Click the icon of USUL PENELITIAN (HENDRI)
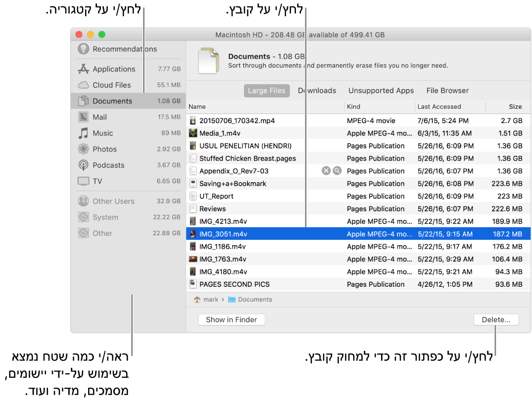This screenshot has height=400, width=532. pos(193,146)
